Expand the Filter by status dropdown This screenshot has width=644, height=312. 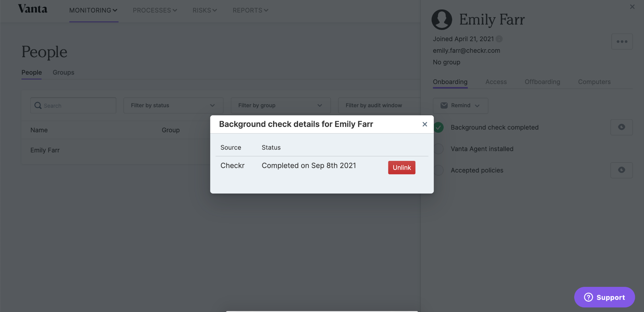coord(173,106)
